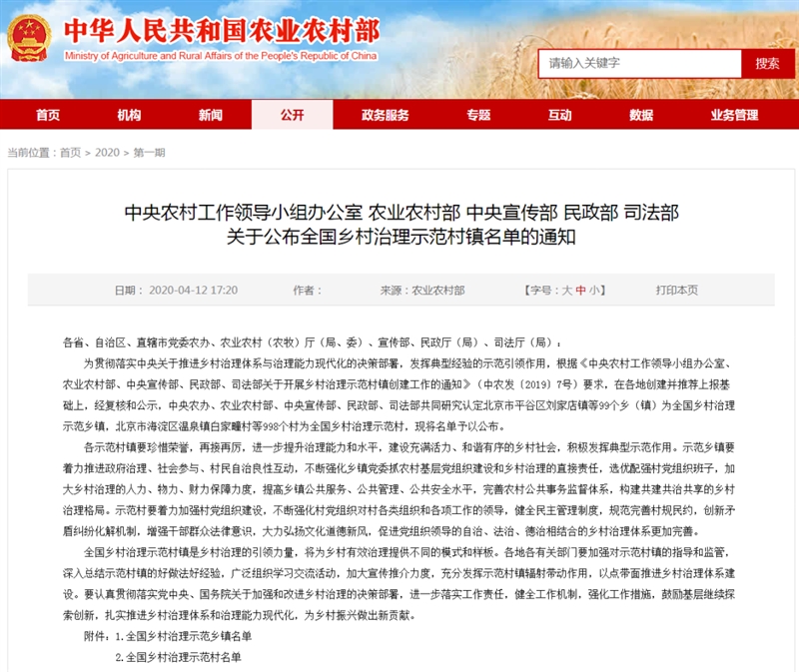Open the 专题 navigation item
This screenshot has width=799, height=672.
coord(478,115)
